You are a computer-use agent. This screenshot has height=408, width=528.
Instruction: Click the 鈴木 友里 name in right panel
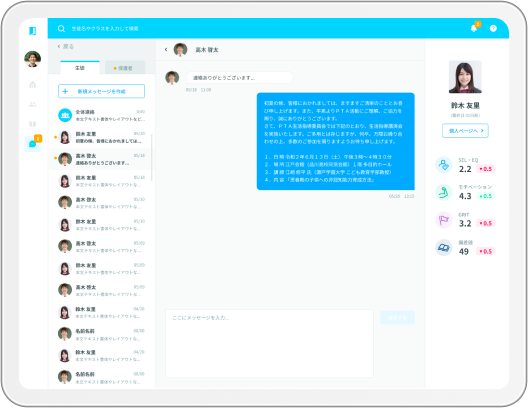(465, 106)
